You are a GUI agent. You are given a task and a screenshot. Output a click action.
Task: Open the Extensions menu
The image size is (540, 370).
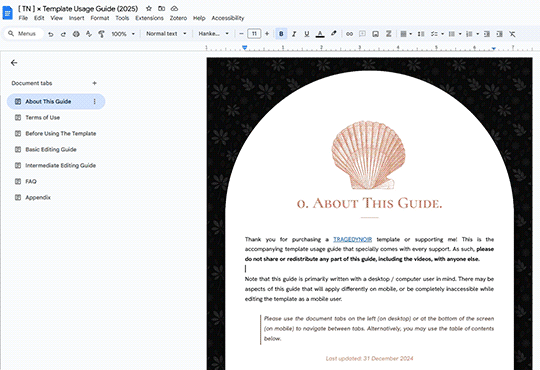(x=149, y=18)
